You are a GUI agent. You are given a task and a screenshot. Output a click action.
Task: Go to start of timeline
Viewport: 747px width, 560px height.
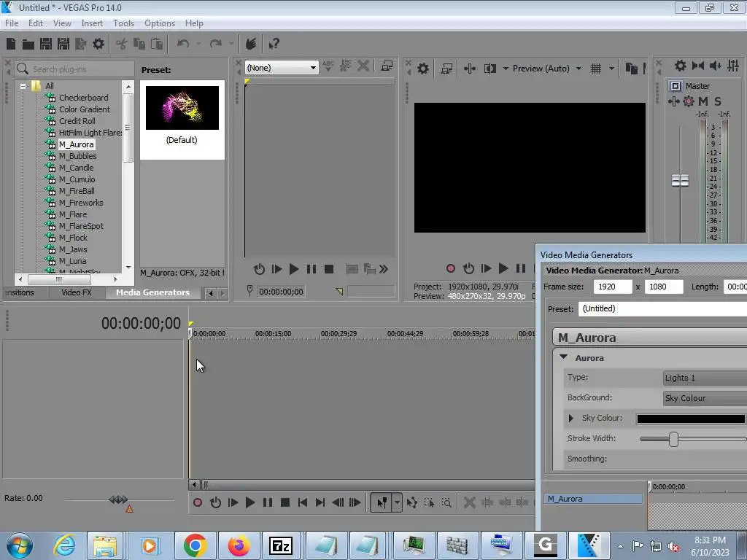(x=303, y=502)
